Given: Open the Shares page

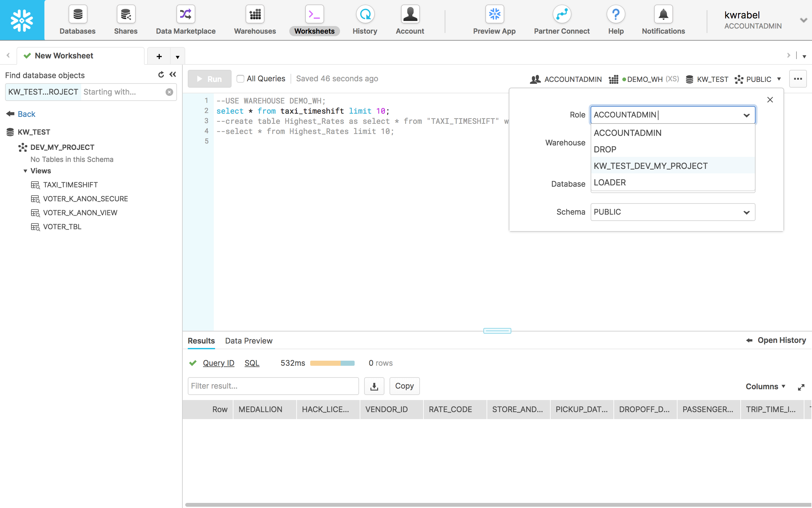Looking at the screenshot, I should 126,20.
